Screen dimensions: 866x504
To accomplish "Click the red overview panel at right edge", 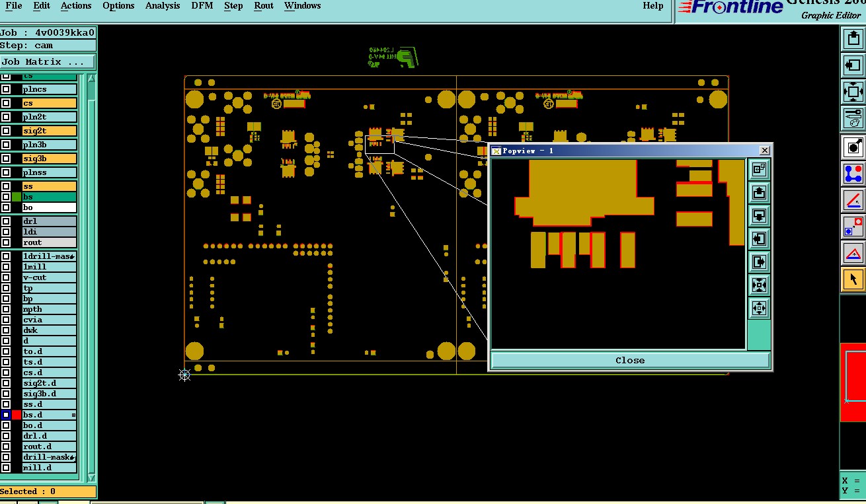I will point(853,382).
